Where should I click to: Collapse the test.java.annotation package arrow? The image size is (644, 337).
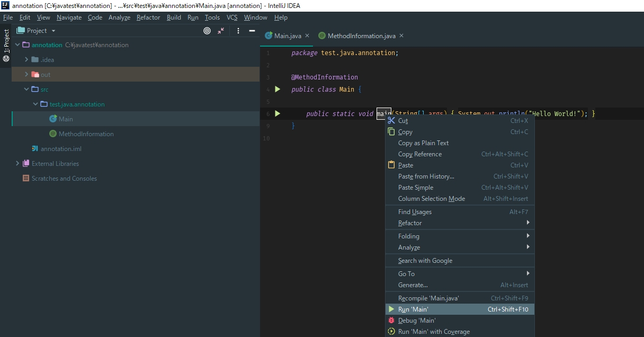(x=35, y=104)
